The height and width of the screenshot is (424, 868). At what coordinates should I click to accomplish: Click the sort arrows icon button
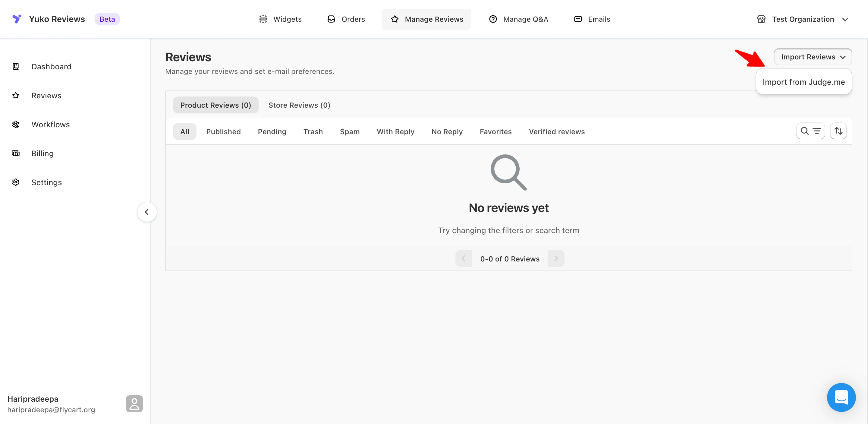click(x=838, y=131)
